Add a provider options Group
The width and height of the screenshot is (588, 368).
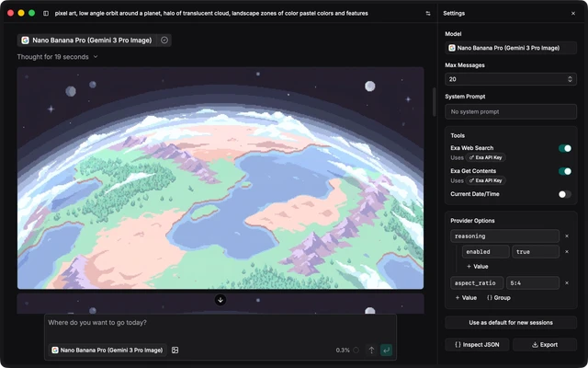[x=498, y=298]
